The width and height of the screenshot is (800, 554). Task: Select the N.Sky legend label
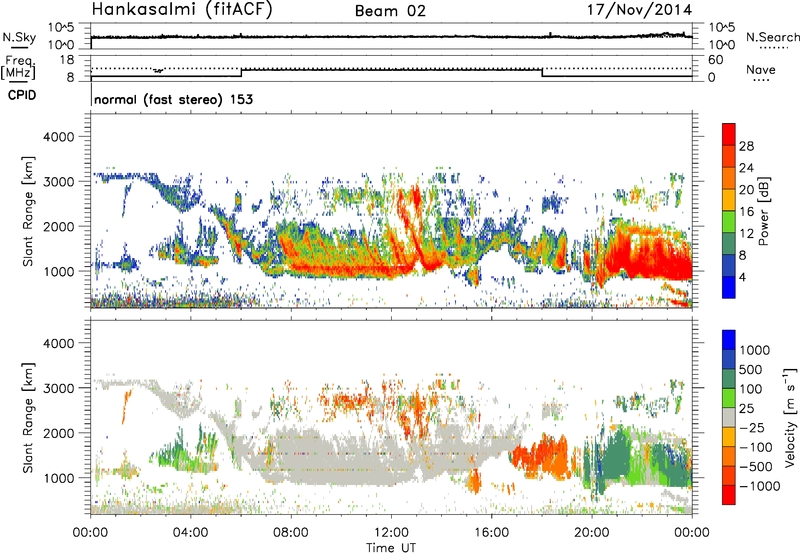[19, 37]
